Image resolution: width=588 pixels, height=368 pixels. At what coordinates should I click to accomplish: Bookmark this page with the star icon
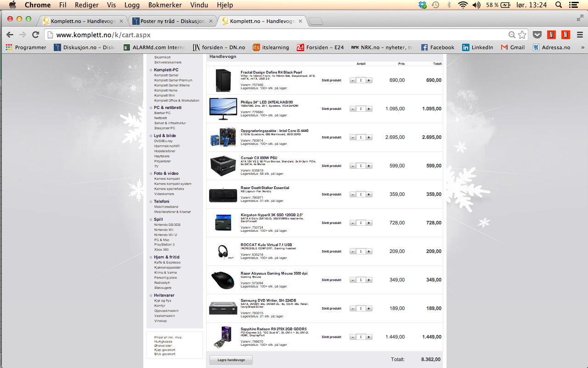pyautogui.click(x=522, y=34)
